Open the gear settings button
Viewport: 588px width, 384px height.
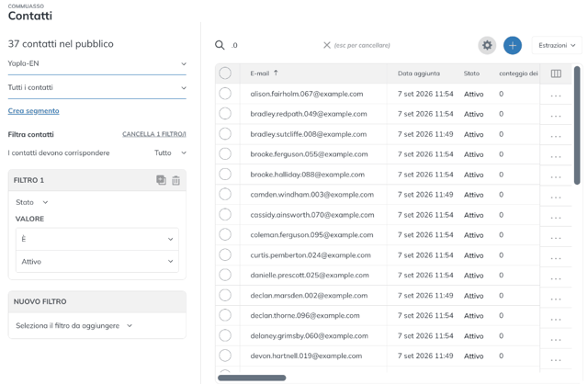tap(487, 45)
